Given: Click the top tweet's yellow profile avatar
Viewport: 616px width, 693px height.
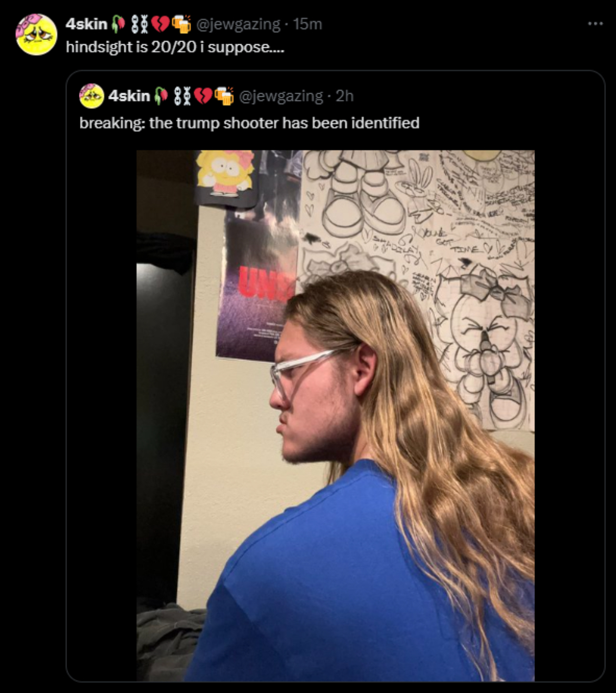Looking at the screenshot, I should pos(36,35).
